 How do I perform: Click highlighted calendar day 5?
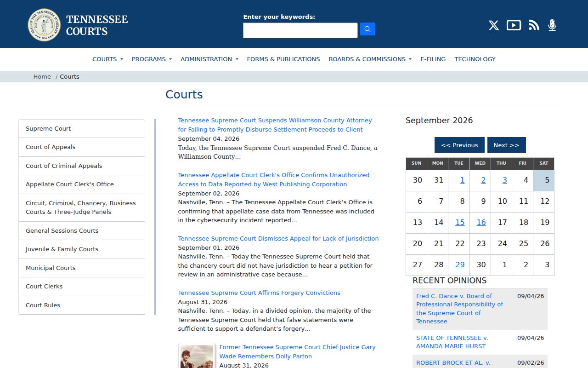tap(544, 180)
